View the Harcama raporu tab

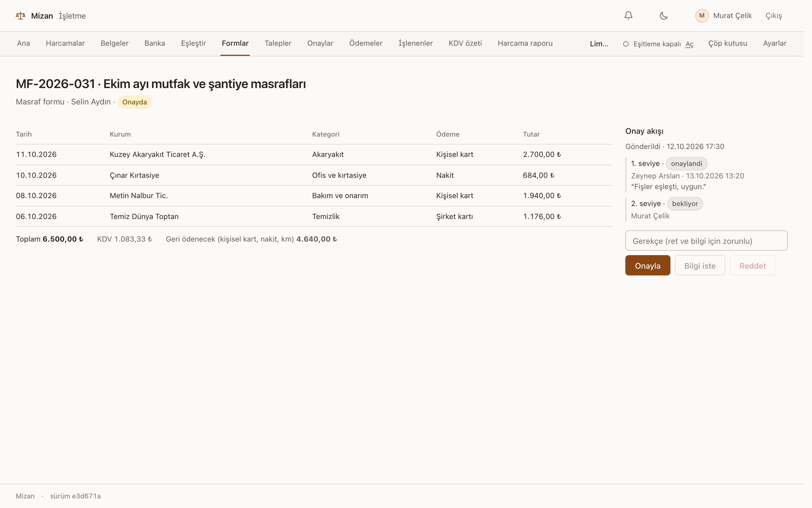(x=525, y=43)
